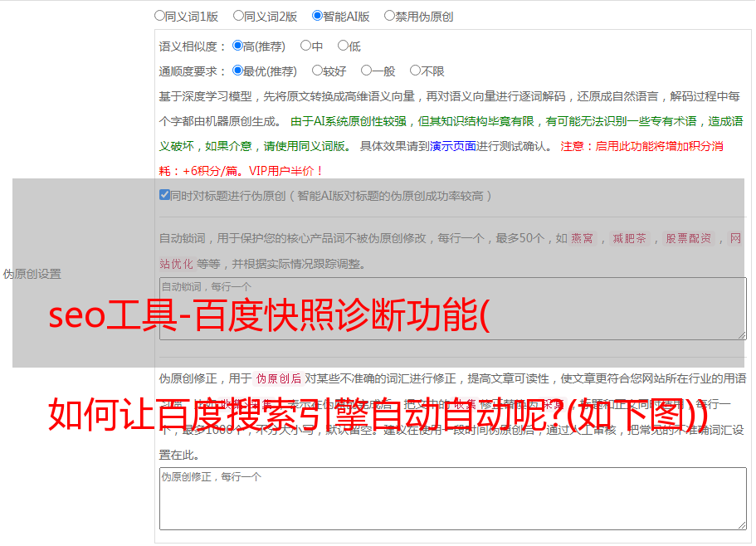Click the 伪原创设置 section label
Viewport: 756px width, 546px height.
pyautogui.click(x=32, y=274)
